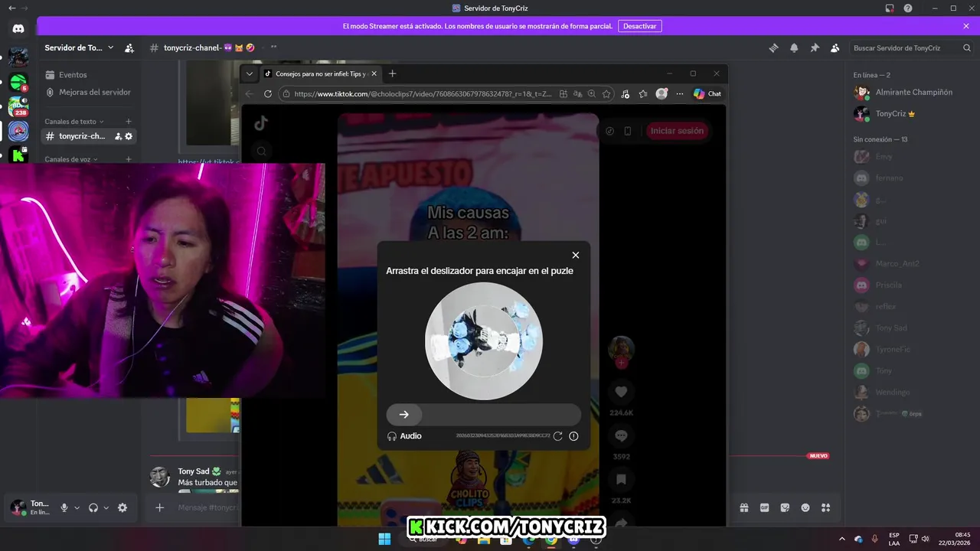Open new tab in Edge

click(x=392, y=73)
